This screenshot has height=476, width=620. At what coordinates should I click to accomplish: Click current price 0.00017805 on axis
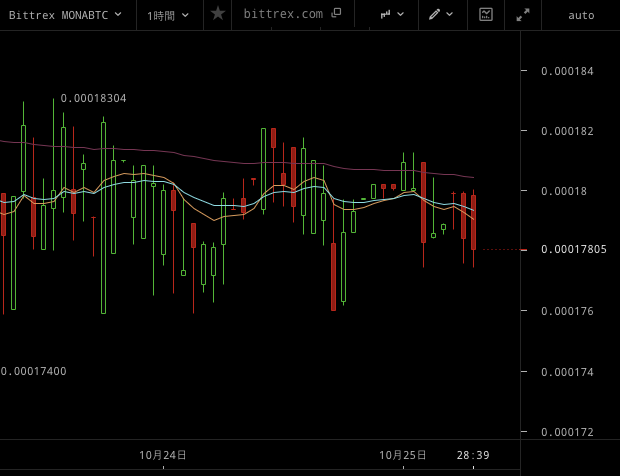[574, 249]
